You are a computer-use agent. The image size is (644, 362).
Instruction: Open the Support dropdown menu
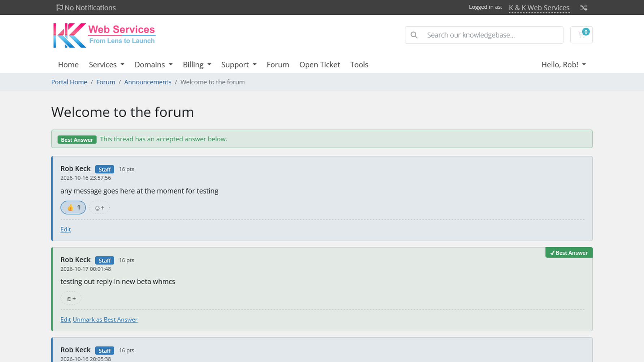239,65
